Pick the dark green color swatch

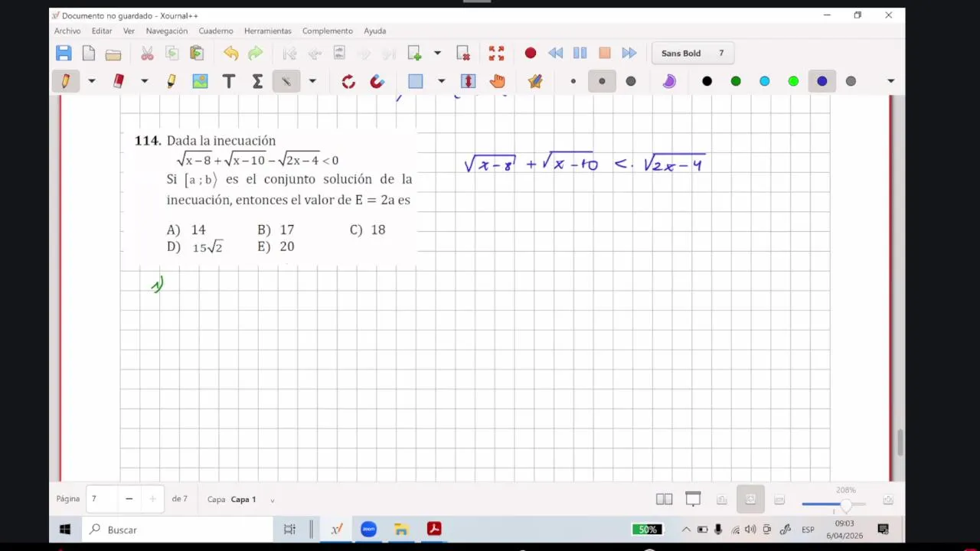pos(736,81)
